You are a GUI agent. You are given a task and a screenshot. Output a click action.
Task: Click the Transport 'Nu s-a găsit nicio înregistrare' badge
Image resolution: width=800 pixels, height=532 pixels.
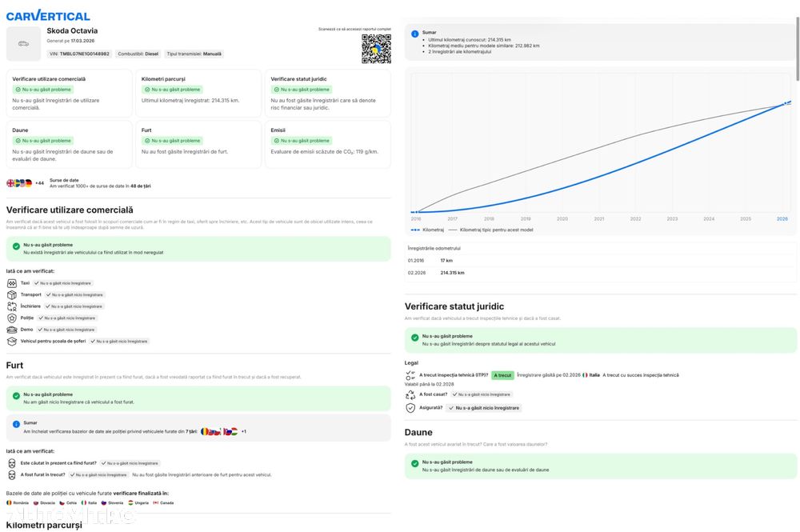[x=75, y=295]
